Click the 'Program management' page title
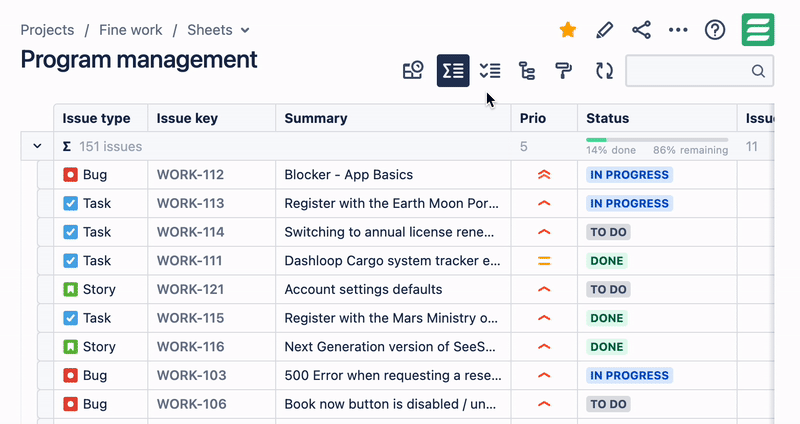 tap(139, 60)
